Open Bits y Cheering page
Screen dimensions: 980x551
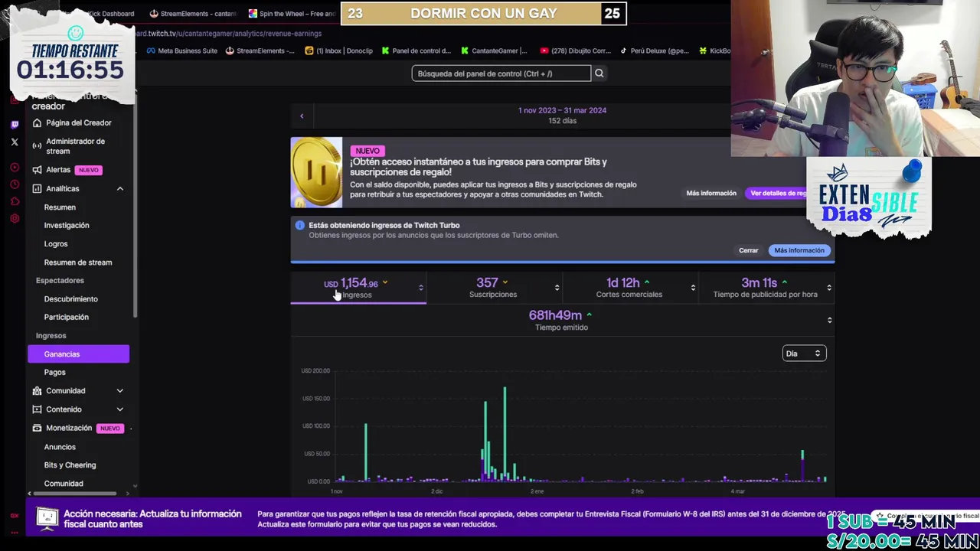click(70, 465)
